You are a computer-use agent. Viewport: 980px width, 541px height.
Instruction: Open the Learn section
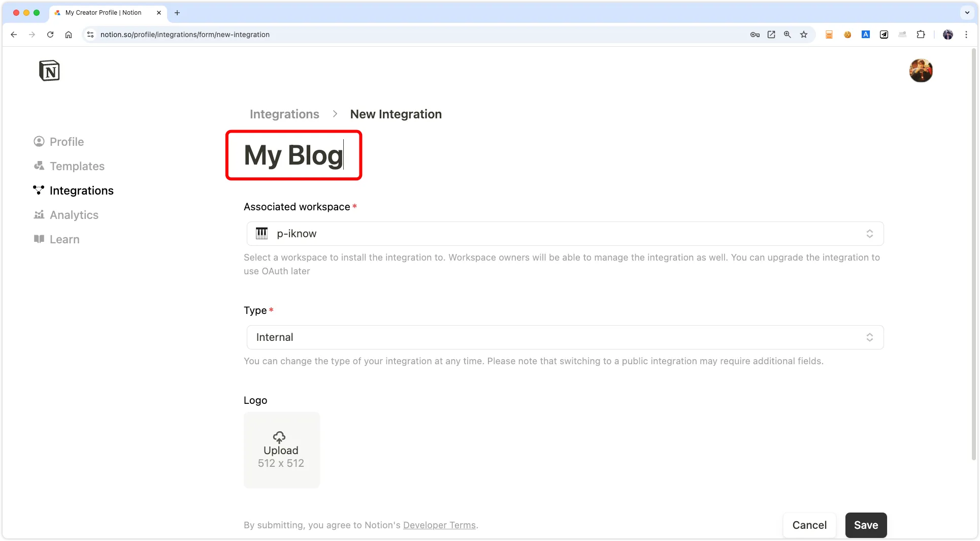64,239
